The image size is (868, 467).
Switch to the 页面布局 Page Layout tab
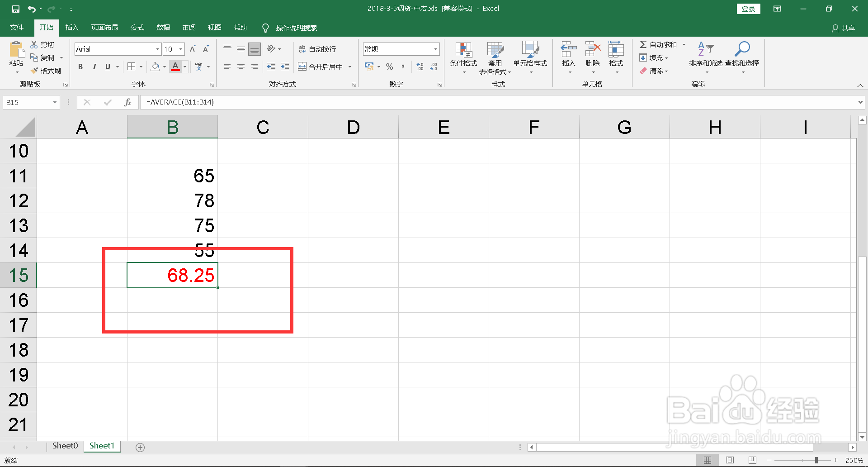tap(104, 28)
